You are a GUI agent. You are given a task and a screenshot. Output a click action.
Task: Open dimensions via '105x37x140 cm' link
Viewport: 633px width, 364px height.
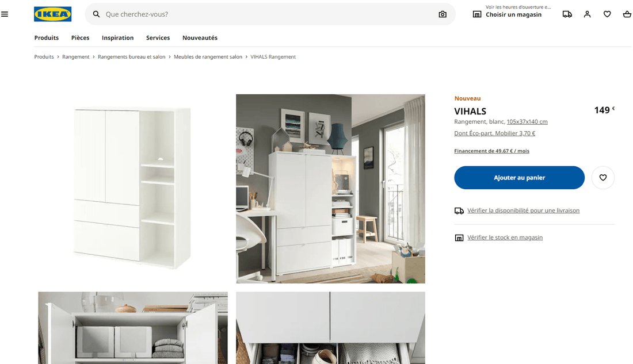pyautogui.click(x=526, y=121)
